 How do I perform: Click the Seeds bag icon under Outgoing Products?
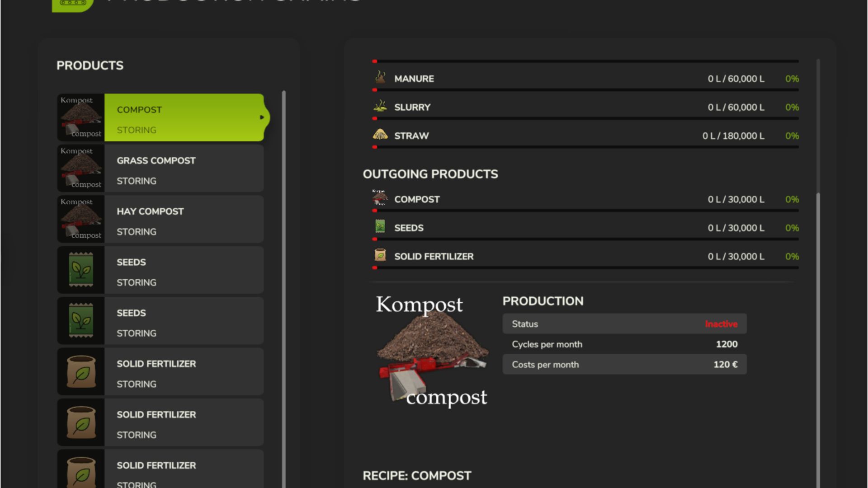tap(380, 227)
